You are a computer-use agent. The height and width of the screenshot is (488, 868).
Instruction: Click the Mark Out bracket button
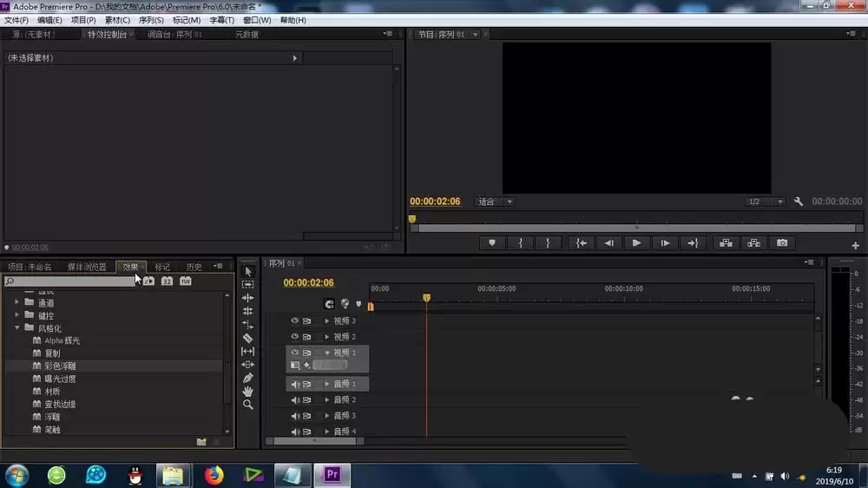pyautogui.click(x=548, y=242)
